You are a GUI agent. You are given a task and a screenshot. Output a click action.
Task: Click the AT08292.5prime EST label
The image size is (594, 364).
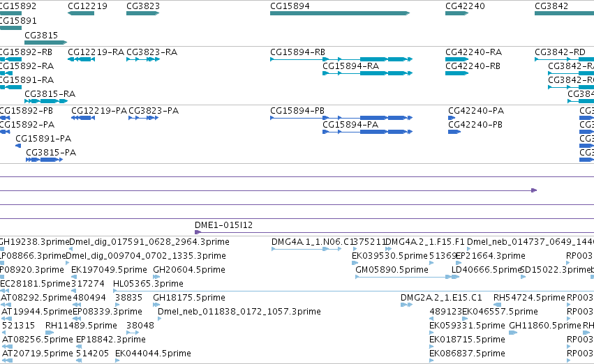coord(36,297)
